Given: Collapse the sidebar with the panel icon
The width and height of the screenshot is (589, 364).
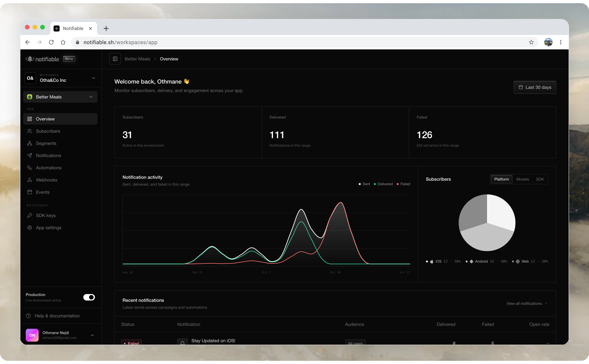Looking at the screenshot, I should (x=115, y=59).
